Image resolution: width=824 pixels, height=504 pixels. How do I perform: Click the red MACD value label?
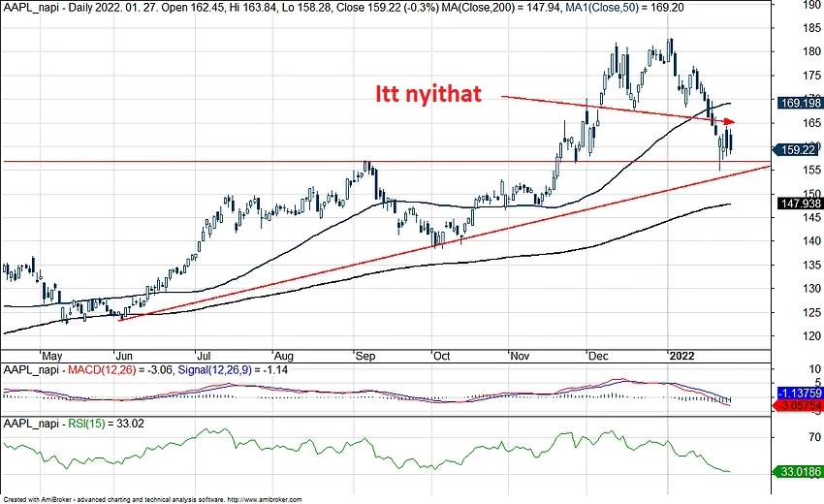pyautogui.click(x=801, y=406)
